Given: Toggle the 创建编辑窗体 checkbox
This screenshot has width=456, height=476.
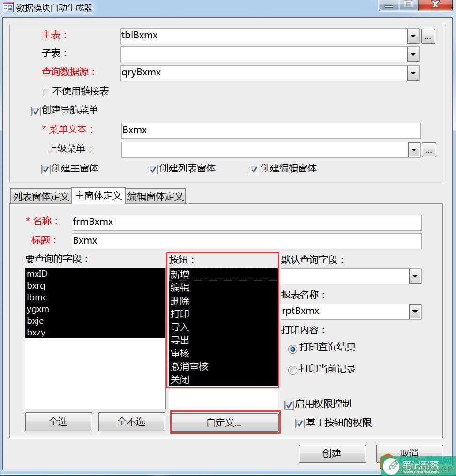Looking at the screenshot, I should (x=254, y=170).
